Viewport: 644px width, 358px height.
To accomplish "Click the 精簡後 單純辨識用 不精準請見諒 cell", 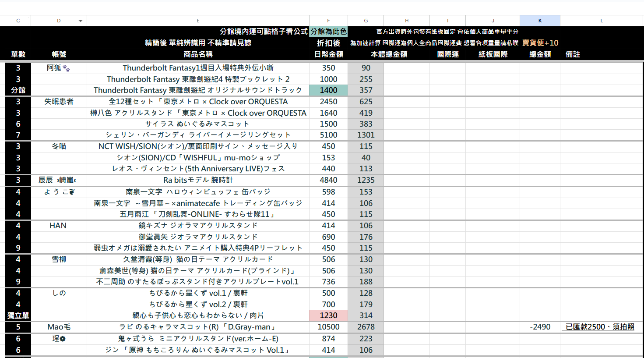I will tap(198, 43).
